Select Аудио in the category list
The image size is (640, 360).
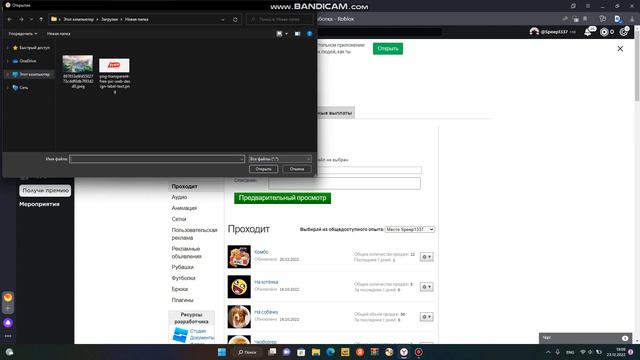[179, 197]
